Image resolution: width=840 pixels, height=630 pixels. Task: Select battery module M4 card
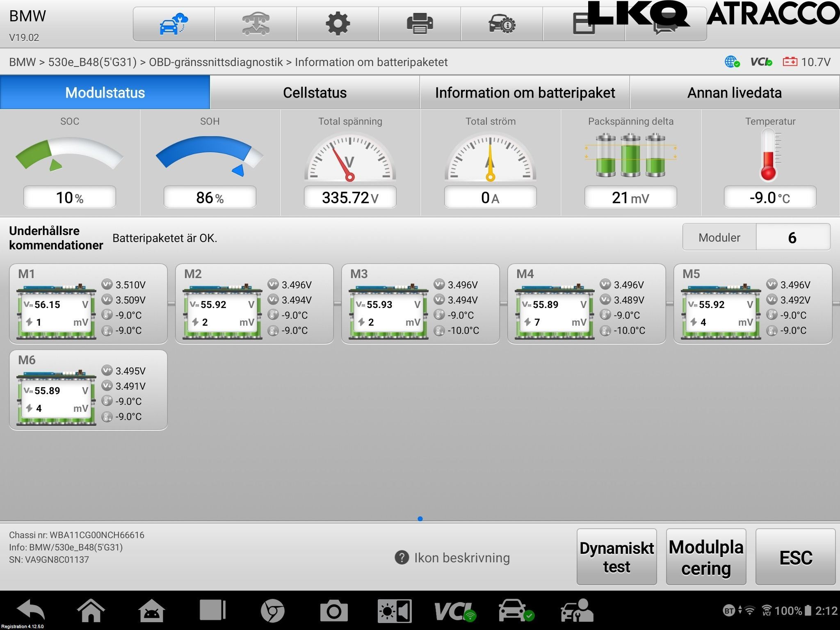(586, 304)
